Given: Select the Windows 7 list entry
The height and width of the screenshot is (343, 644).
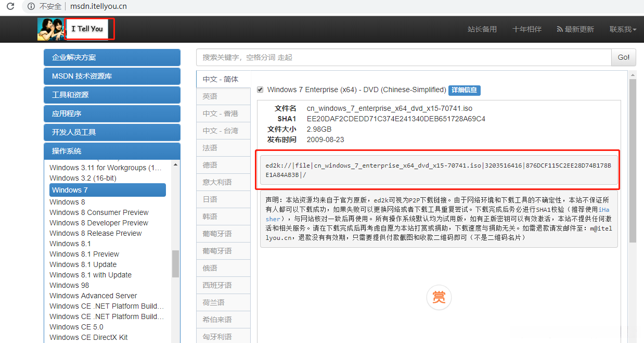Looking at the screenshot, I should coord(108,190).
